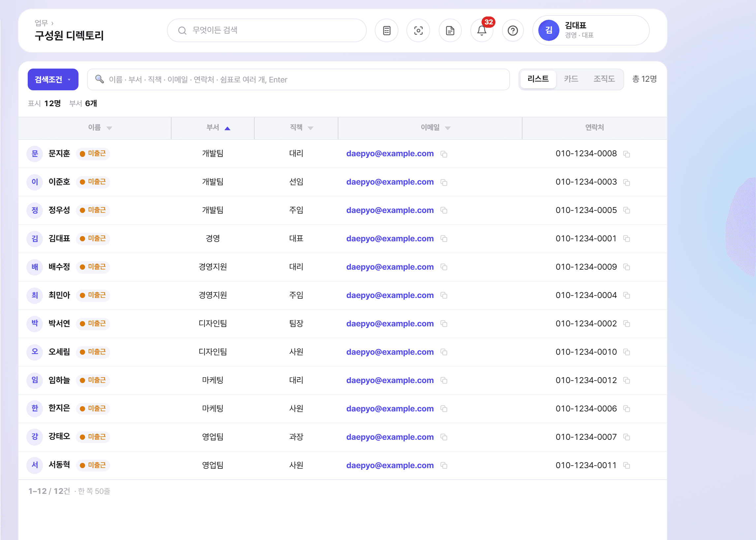
Task: Click the 디자인팀 cell in 박서연 row
Action: click(213, 324)
